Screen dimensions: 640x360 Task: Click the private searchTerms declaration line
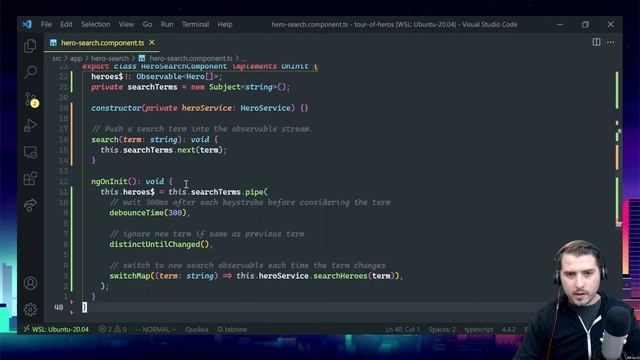[x=190, y=87]
